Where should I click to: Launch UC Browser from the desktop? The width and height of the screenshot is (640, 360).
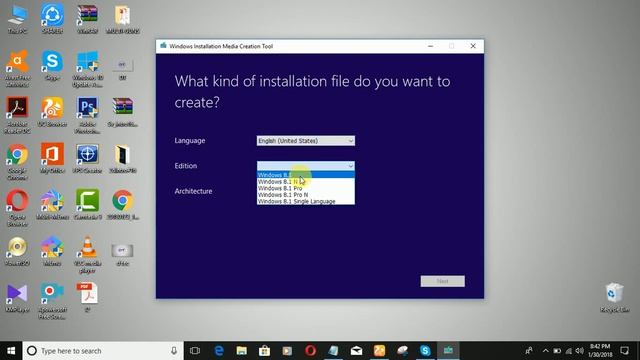tap(52, 112)
